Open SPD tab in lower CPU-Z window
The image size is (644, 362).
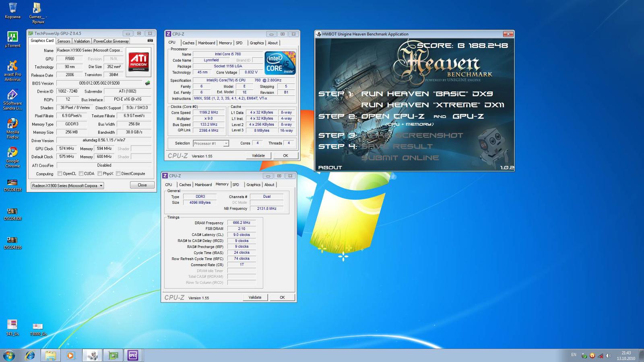point(236,185)
